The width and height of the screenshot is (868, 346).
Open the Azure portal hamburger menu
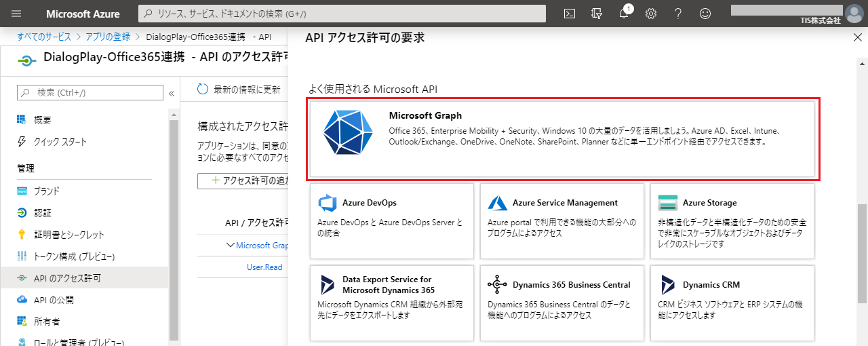click(x=16, y=14)
